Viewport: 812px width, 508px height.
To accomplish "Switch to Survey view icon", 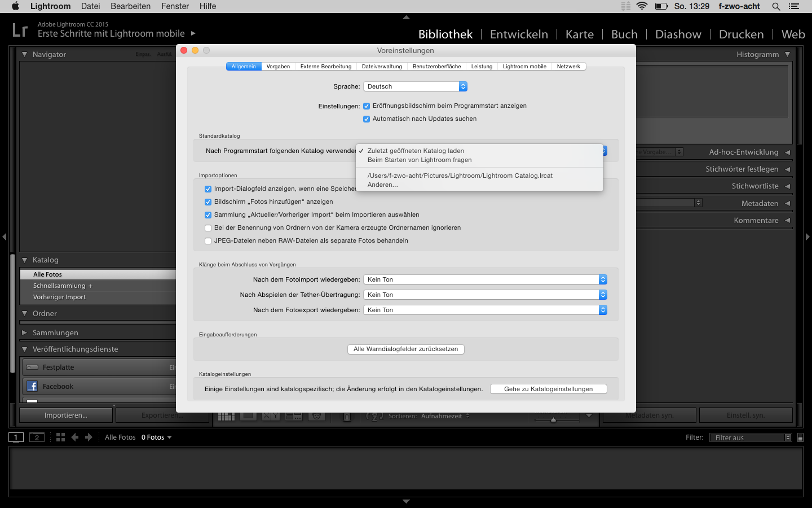I will tap(293, 416).
